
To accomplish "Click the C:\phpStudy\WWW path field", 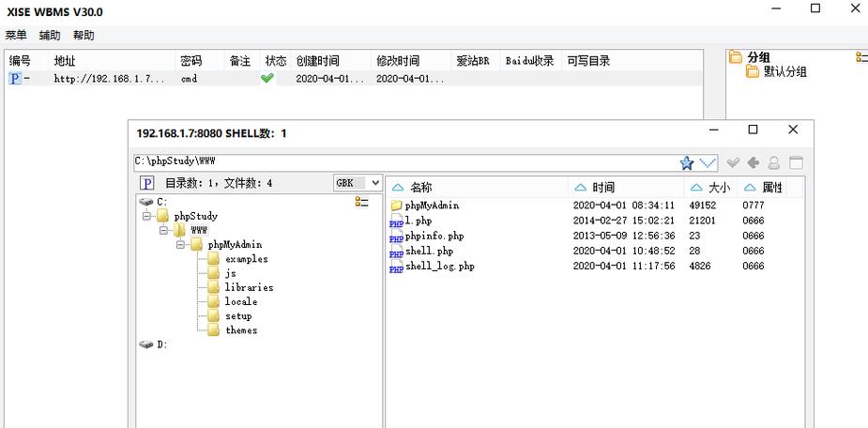I will [405, 161].
